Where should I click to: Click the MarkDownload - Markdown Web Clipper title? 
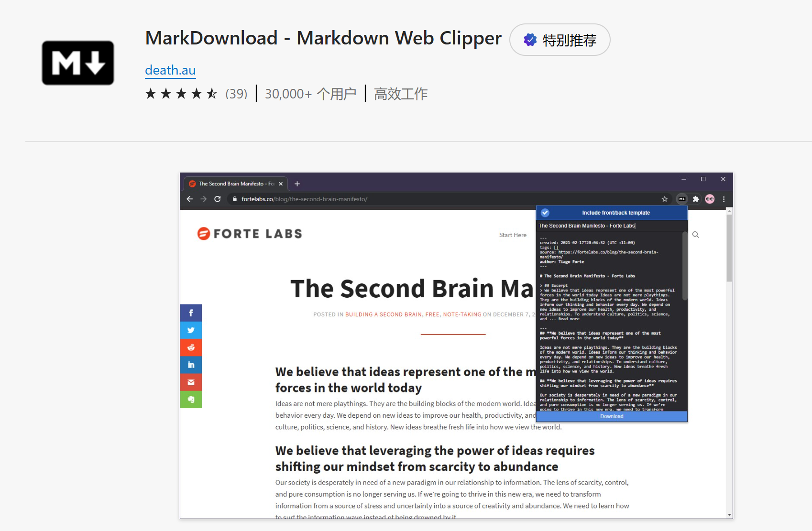point(323,38)
